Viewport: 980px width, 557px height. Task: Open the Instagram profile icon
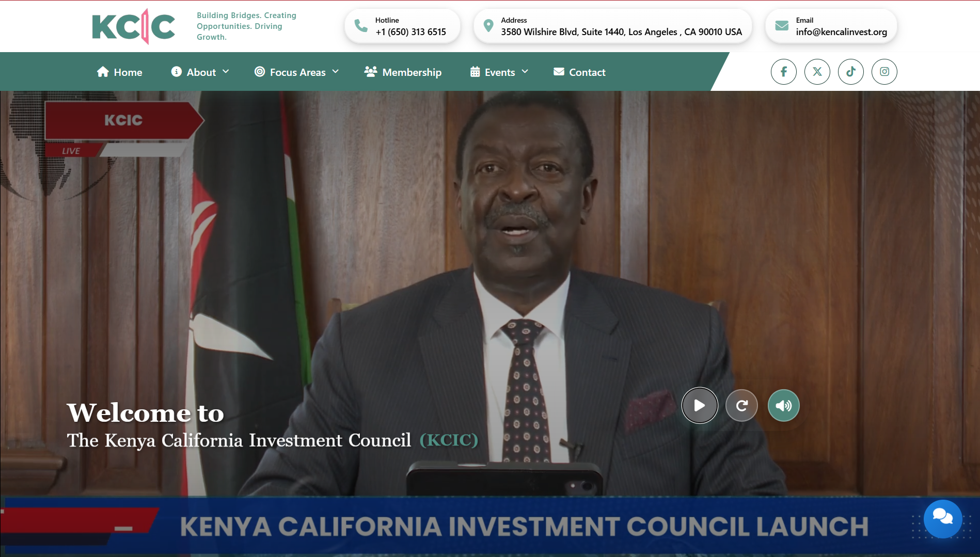[884, 72]
